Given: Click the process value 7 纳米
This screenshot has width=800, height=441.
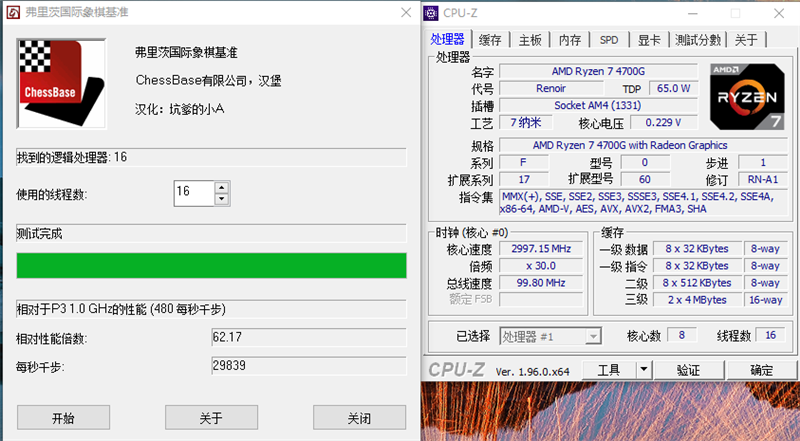Looking at the screenshot, I should [x=526, y=122].
